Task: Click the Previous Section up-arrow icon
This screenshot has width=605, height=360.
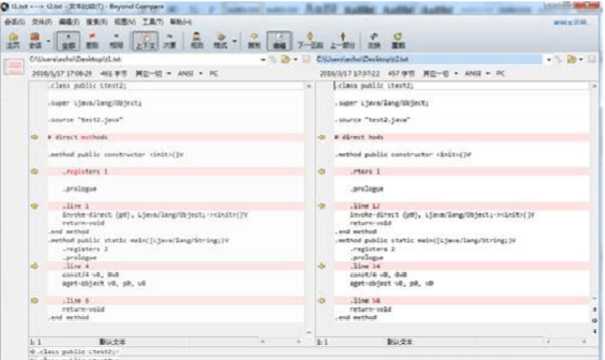Action: click(342, 41)
